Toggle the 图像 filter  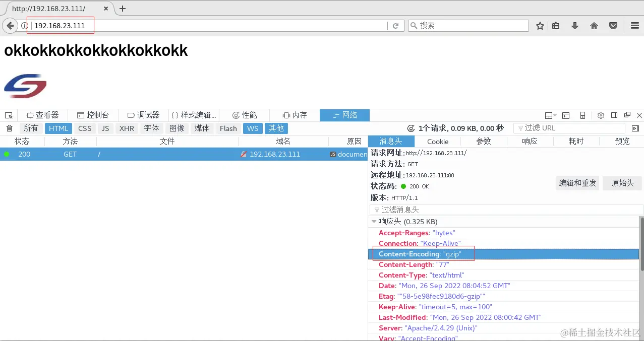click(177, 128)
